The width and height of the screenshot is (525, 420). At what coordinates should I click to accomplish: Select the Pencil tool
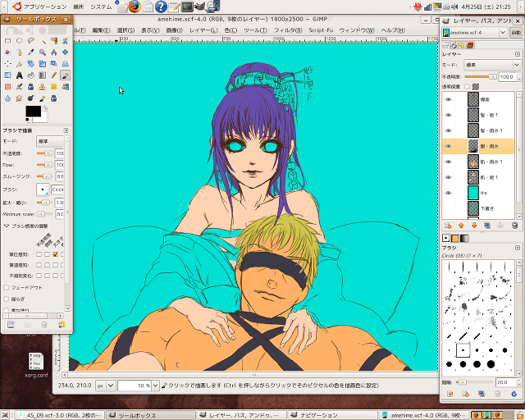click(54, 75)
